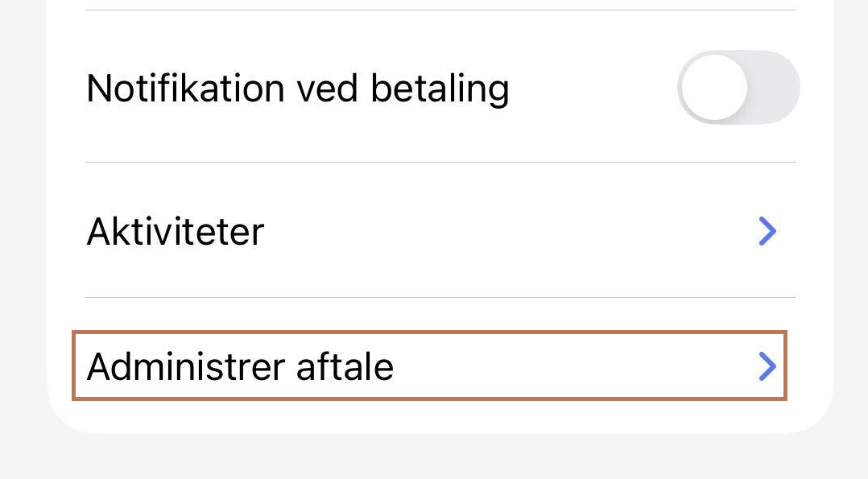Click the blue chevron beside Administrer aftale
The height and width of the screenshot is (479, 868).
tap(767, 367)
